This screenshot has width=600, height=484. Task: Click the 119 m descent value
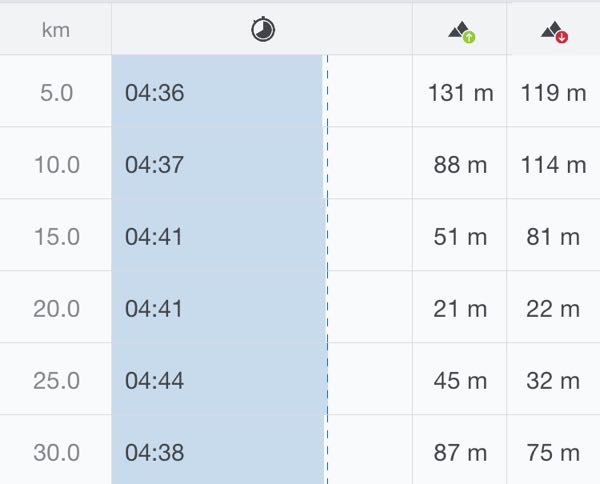(x=553, y=93)
